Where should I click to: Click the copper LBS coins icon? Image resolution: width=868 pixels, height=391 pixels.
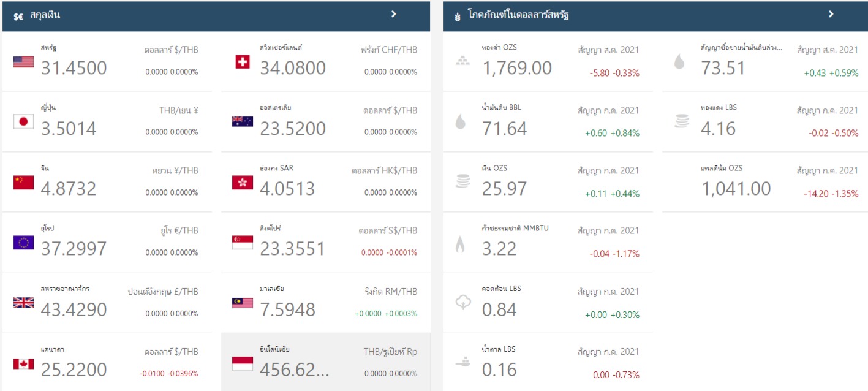tap(681, 121)
